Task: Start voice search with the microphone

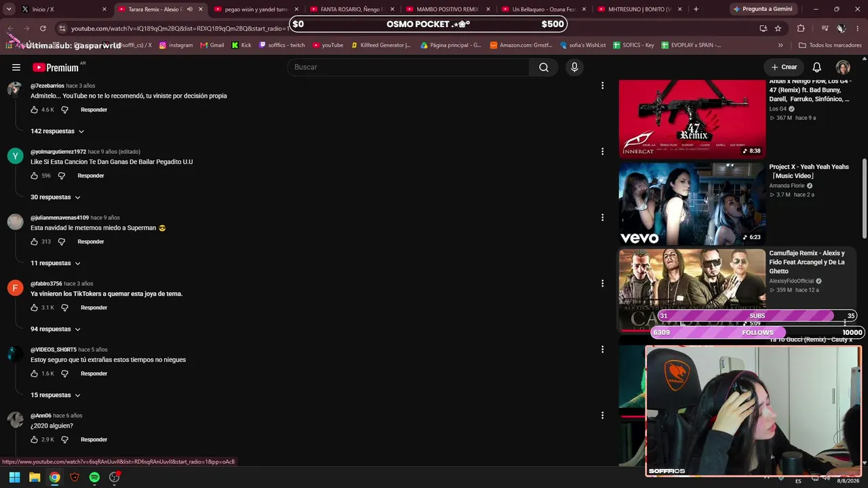Action: click(574, 67)
